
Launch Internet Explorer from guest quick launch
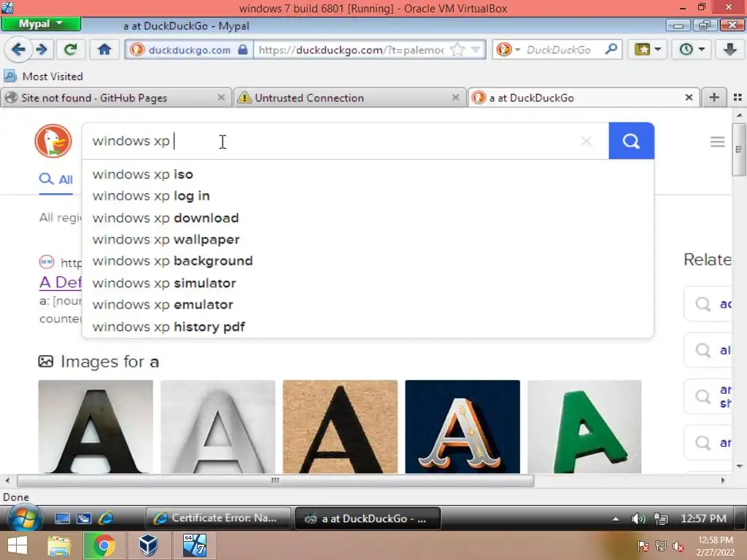[106, 518]
